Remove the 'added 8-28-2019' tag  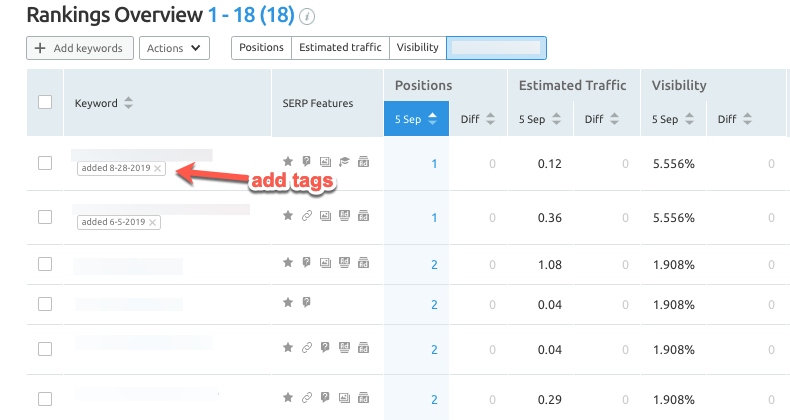(x=157, y=168)
